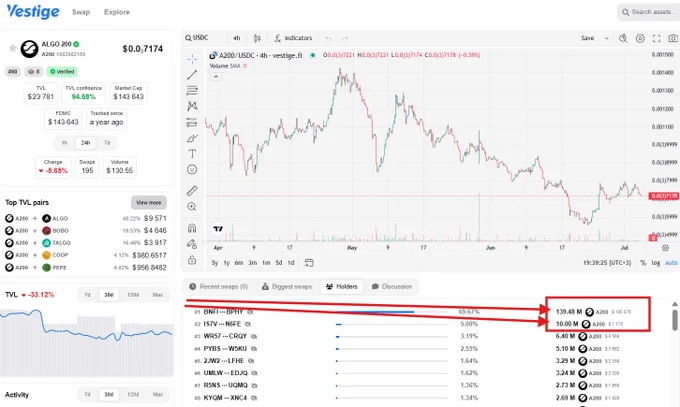Switch chart to fullscreen mode
Viewport: 680px width, 407px height.
657,38
